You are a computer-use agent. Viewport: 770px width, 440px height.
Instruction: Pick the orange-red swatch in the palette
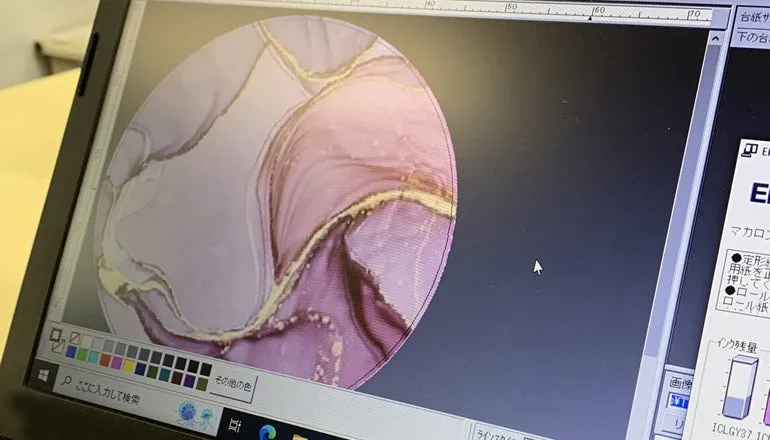pos(106,359)
